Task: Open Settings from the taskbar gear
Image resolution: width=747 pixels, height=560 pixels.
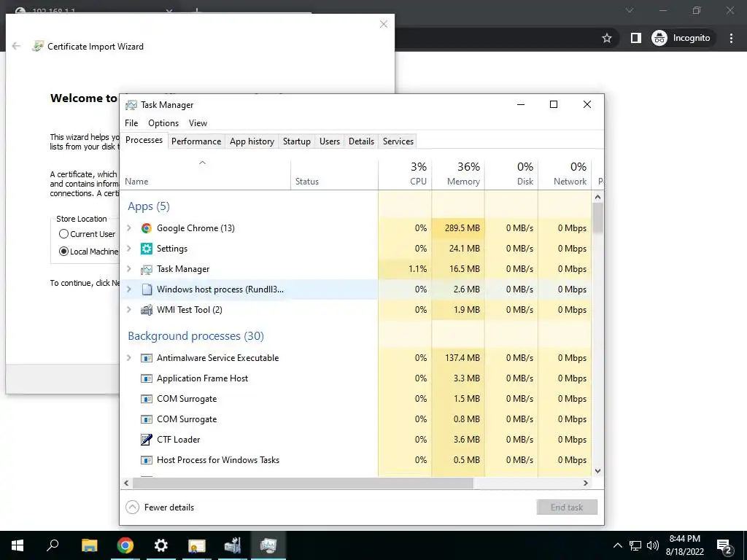Action: [161, 545]
